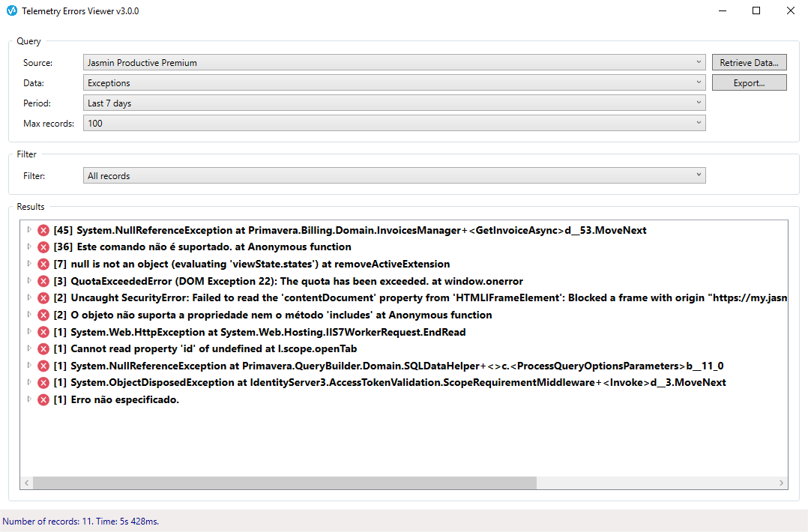Expand the [3] QuotaExceededError entry

click(29, 281)
